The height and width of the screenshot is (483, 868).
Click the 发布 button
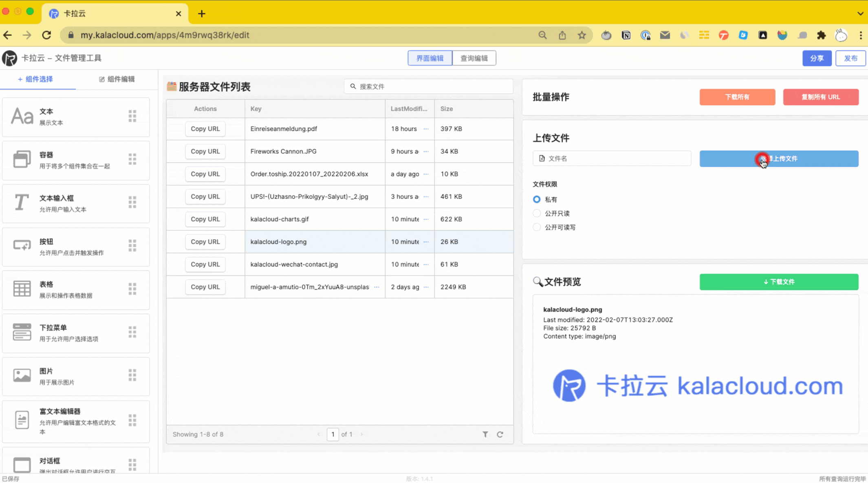click(x=850, y=58)
